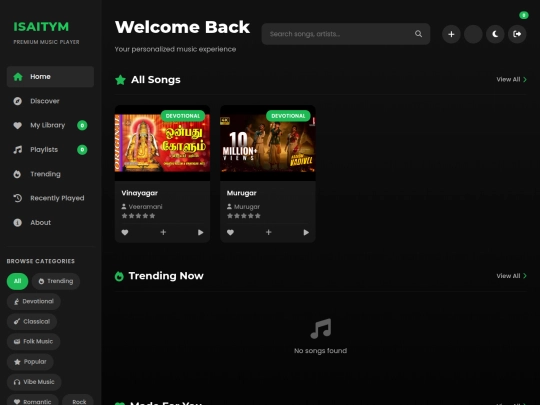Click the No songs found music icon
The height and width of the screenshot is (405, 540).
tap(321, 329)
